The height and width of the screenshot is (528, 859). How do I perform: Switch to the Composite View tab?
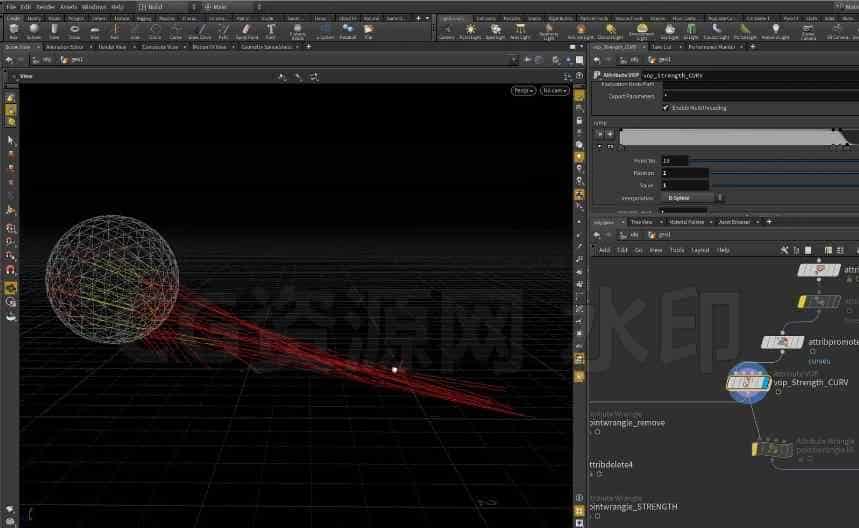point(160,47)
